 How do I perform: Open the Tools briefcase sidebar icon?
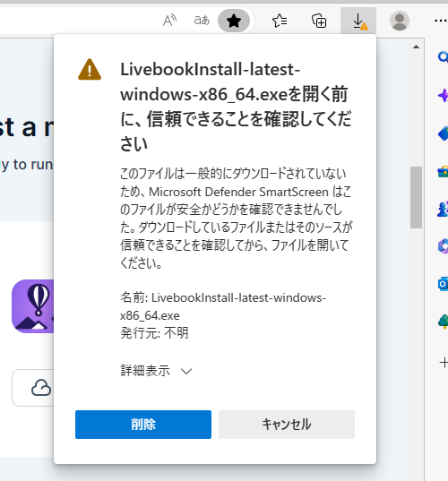click(x=444, y=172)
